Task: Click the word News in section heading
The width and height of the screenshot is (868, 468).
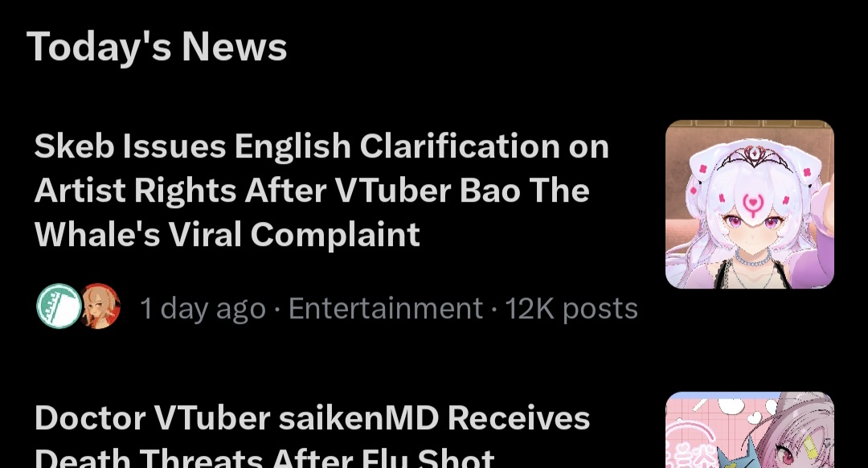Action: tap(234, 47)
